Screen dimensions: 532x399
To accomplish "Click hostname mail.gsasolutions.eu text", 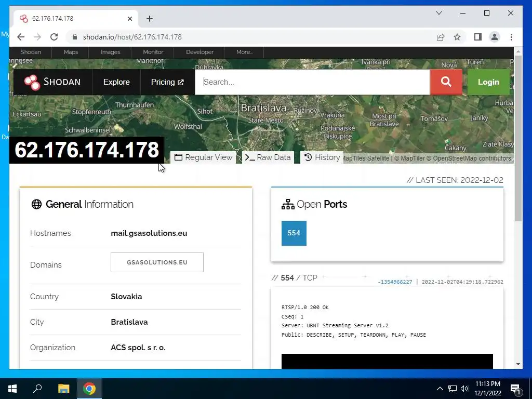I will tap(149, 233).
